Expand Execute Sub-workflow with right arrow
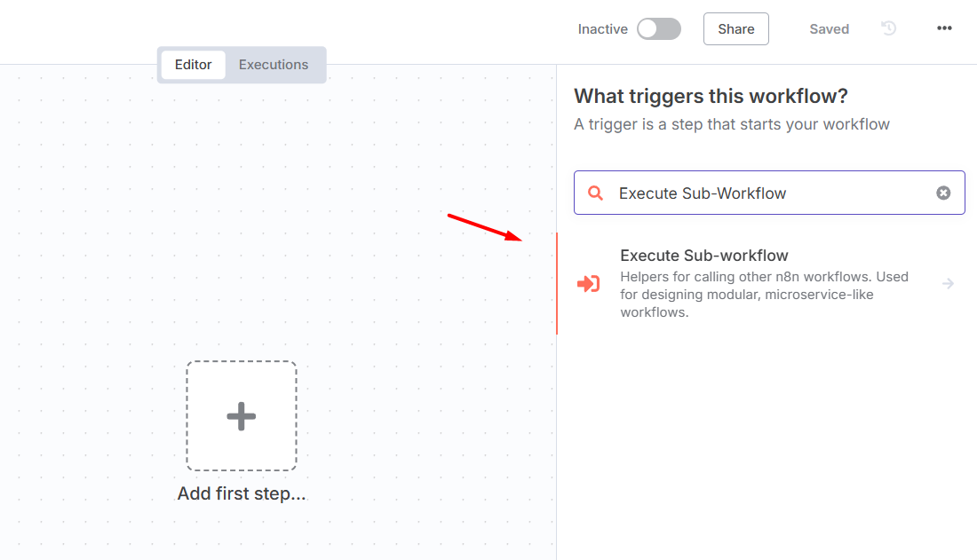Screen dimensions: 977x560 [948, 284]
